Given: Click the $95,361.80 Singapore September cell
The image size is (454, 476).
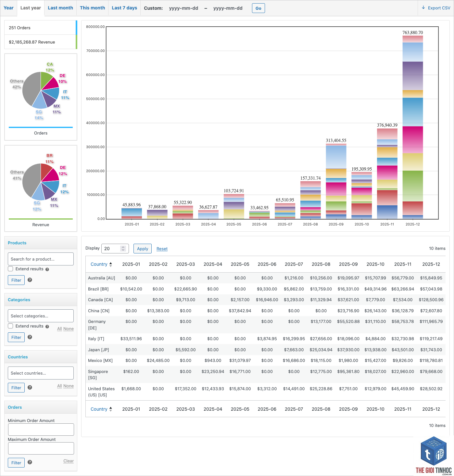Looking at the screenshot, I should [x=348, y=372].
